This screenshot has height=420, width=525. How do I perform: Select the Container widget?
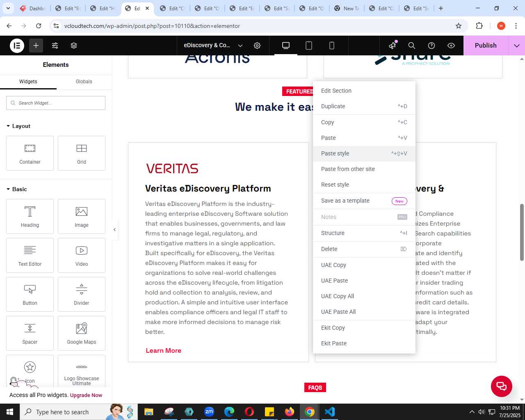coord(30,153)
